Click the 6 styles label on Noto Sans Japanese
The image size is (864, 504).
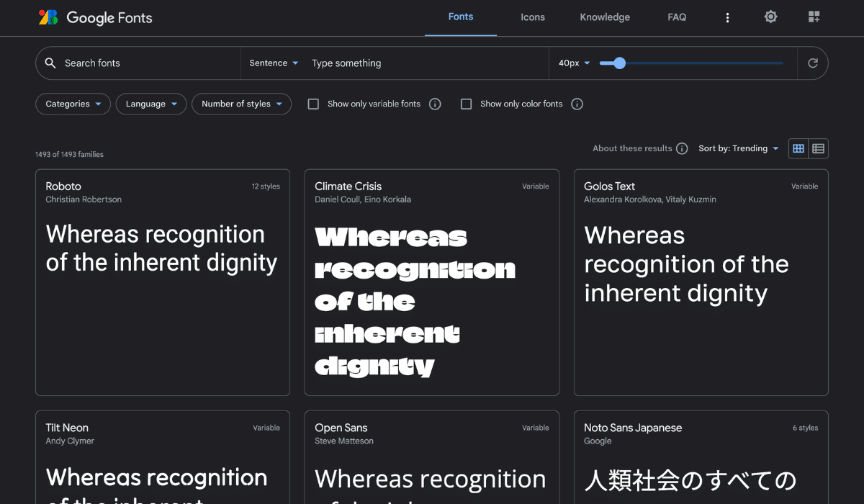click(x=806, y=428)
